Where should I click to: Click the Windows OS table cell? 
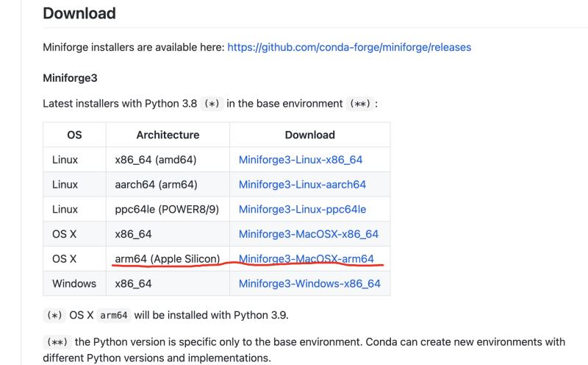[74, 283]
